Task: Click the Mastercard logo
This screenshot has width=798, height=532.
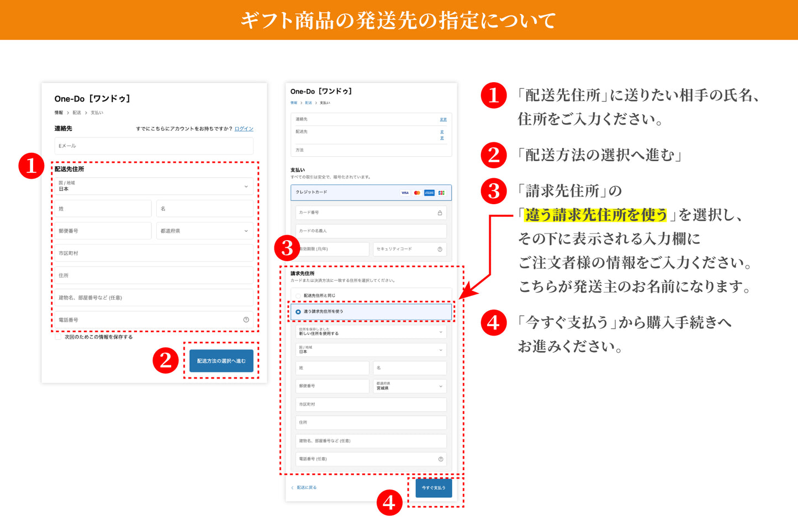Action: click(x=417, y=193)
